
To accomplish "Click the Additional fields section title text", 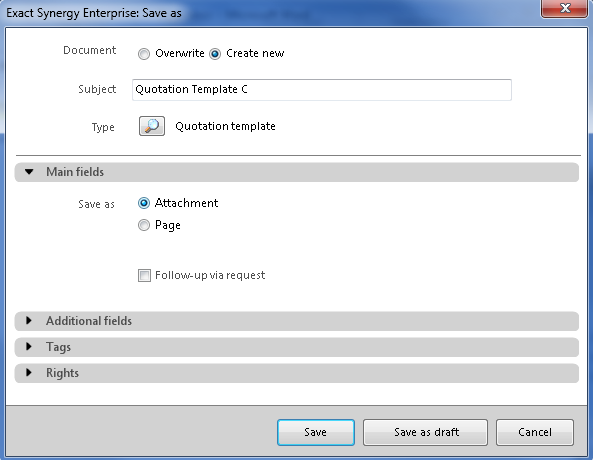I will tap(89, 321).
